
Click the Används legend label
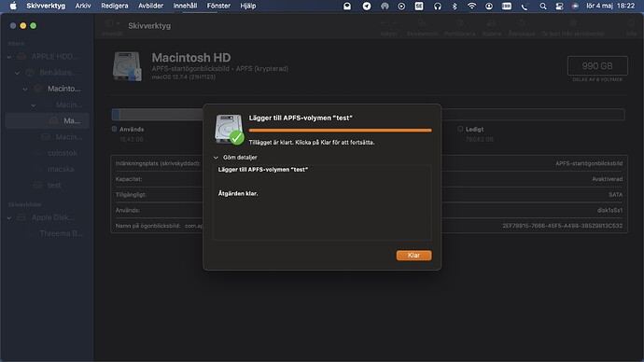[132, 130]
